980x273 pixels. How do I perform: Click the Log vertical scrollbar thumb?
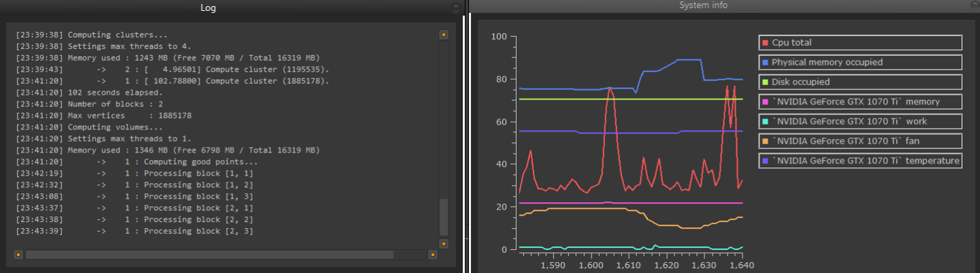[444, 216]
